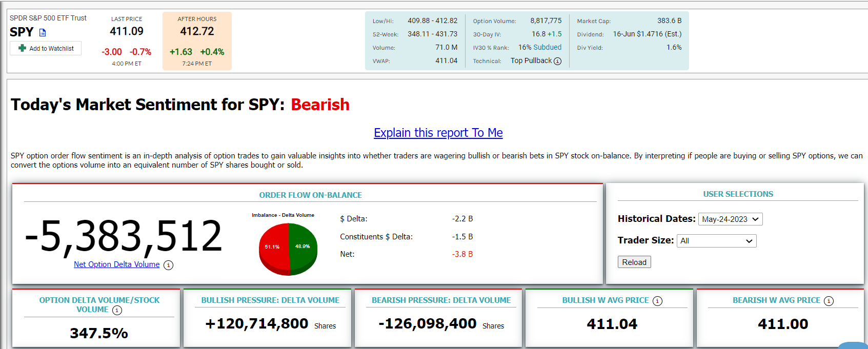Screen dimensions: 868x349
Task: Click the green 48.9% pie slice
Action: coord(304,246)
